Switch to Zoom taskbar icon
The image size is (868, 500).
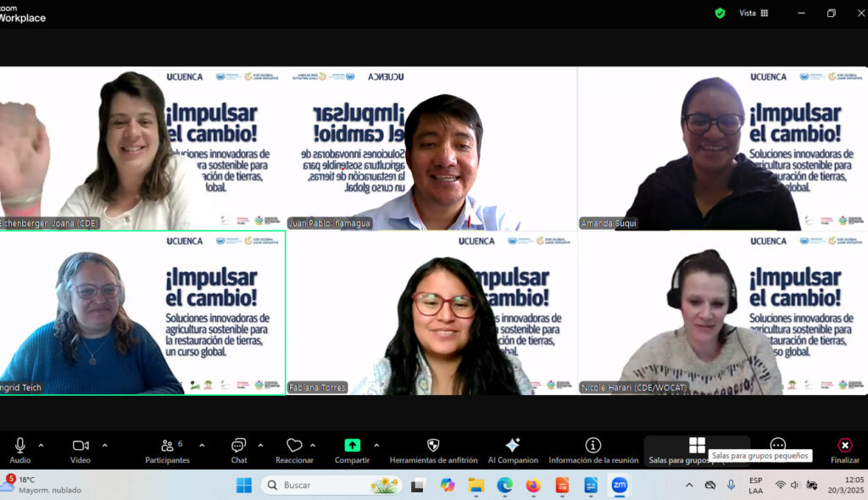(x=620, y=486)
